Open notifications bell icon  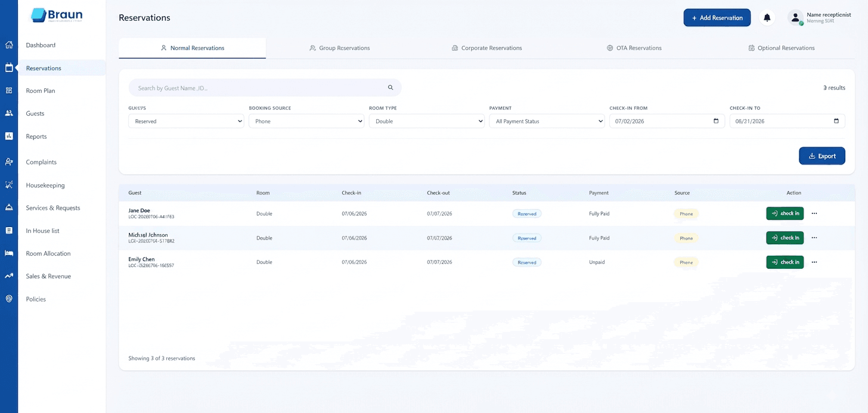pos(767,18)
